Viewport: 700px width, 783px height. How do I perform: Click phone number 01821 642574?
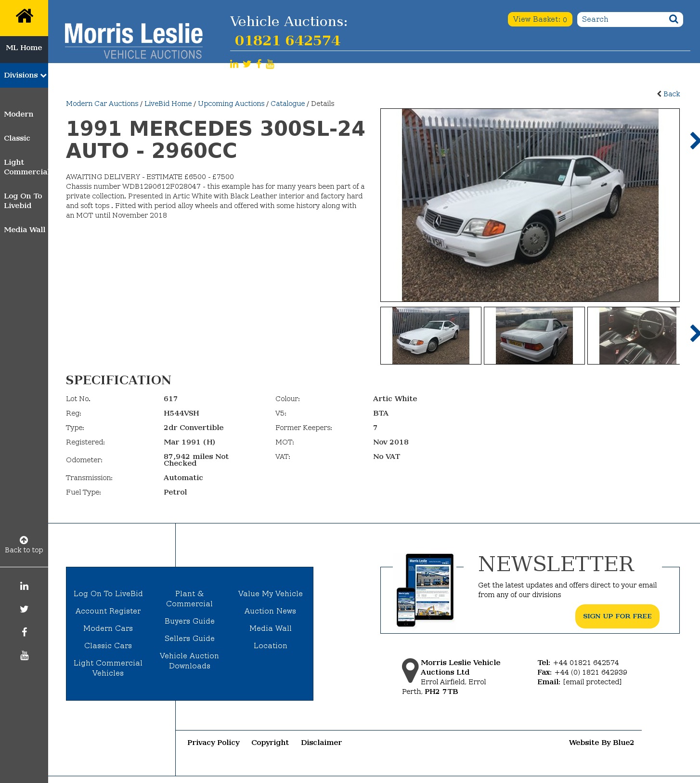(287, 40)
